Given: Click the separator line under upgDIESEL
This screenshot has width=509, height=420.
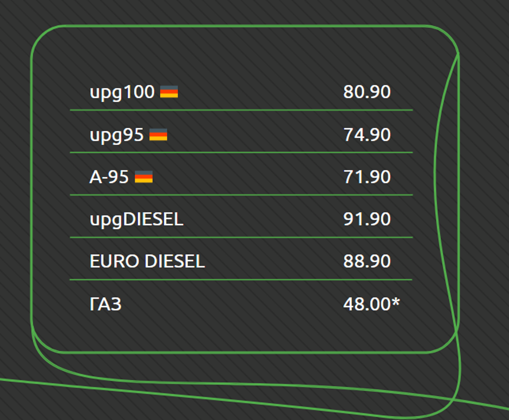Looking at the screenshot, I should pyautogui.click(x=241, y=237).
